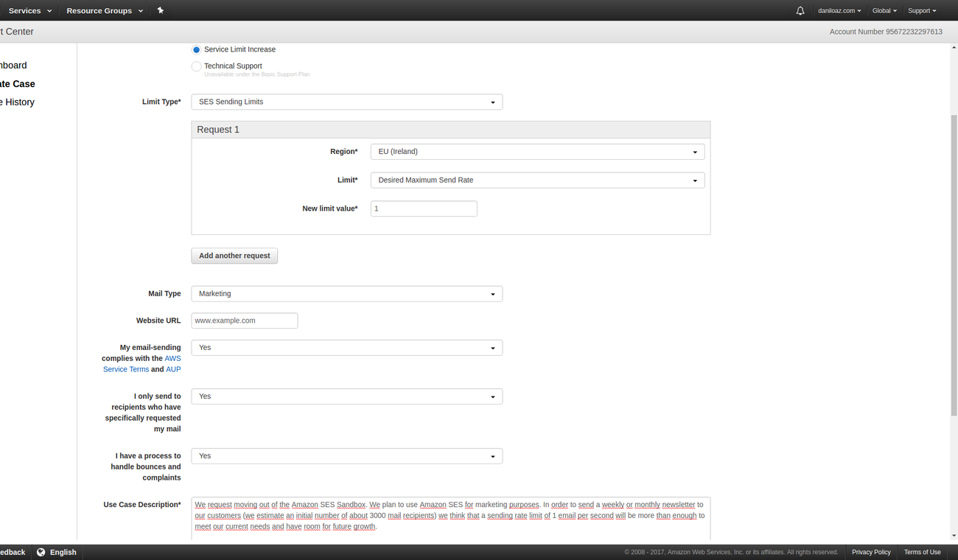Click the Create Case sidebar item
Image resolution: width=958 pixels, height=560 pixels.
pyautogui.click(x=17, y=83)
